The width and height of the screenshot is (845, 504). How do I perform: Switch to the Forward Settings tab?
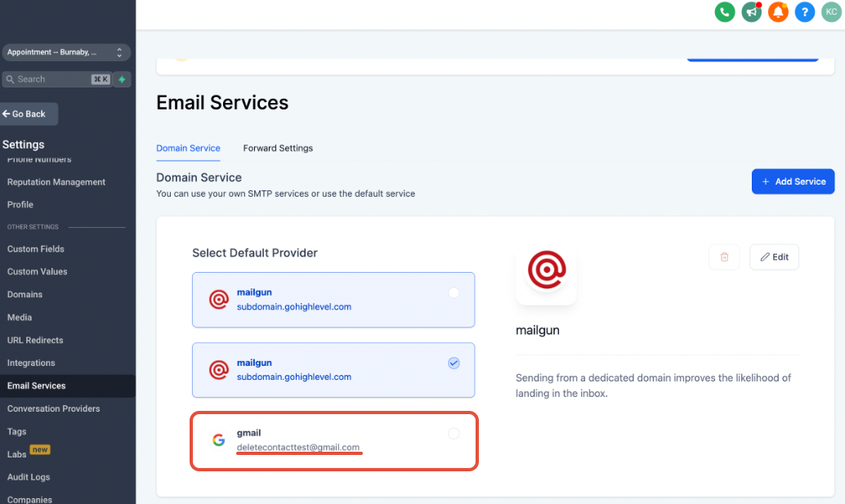(x=278, y=148)
